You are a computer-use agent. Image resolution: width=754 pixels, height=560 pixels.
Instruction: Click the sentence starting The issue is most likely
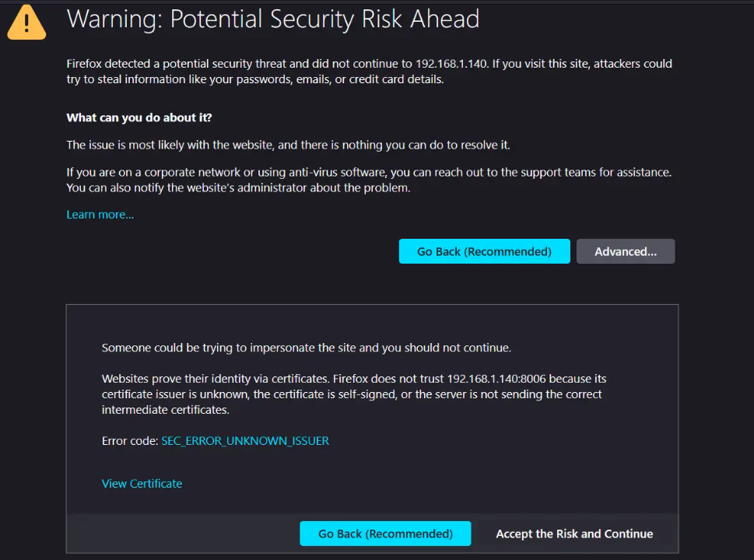(x=288, y=145)
